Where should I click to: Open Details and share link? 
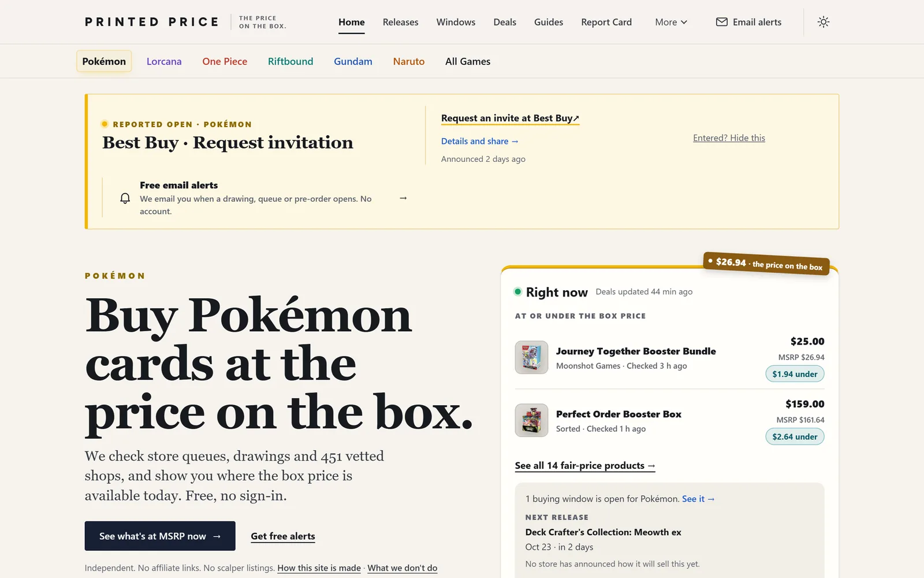click(480, 141)
